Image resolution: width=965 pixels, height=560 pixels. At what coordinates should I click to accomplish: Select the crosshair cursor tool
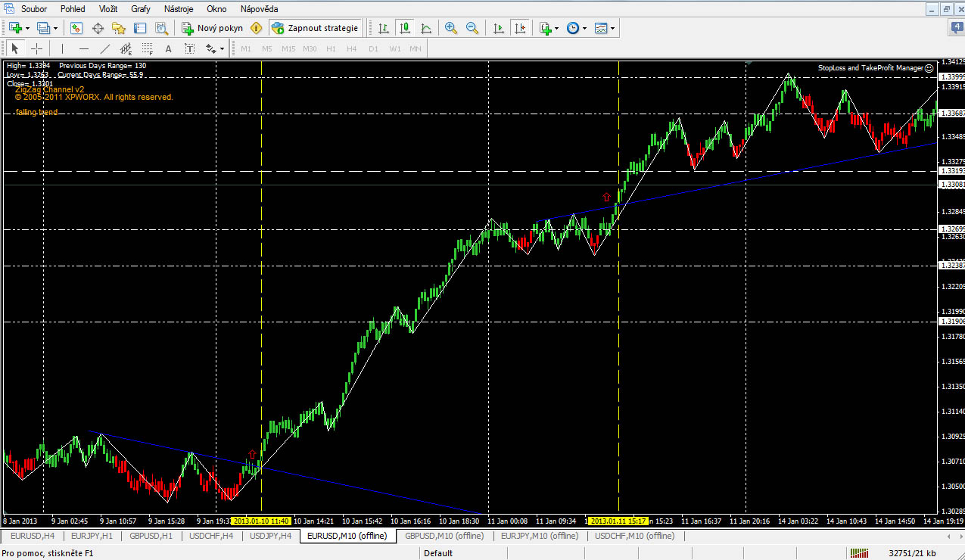coord(36,49)
